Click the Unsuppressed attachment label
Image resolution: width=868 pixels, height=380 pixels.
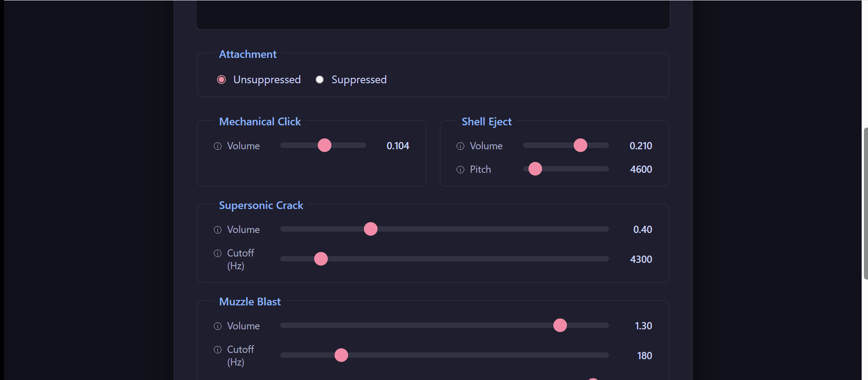267,80
